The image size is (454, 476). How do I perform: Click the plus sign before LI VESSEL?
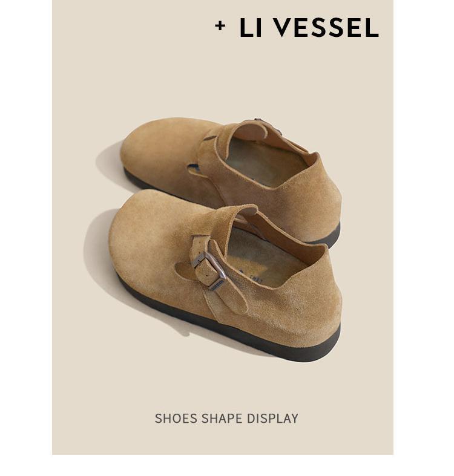220,26
